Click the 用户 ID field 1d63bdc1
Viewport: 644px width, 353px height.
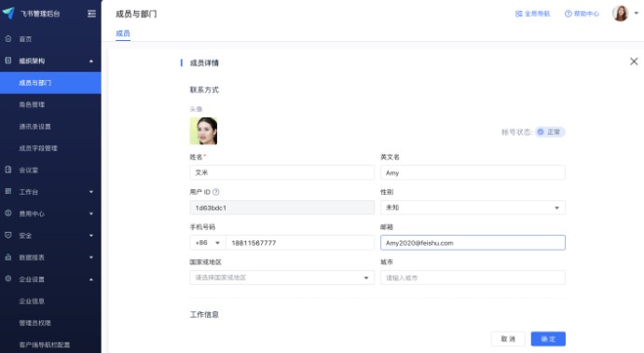[281, 208]
